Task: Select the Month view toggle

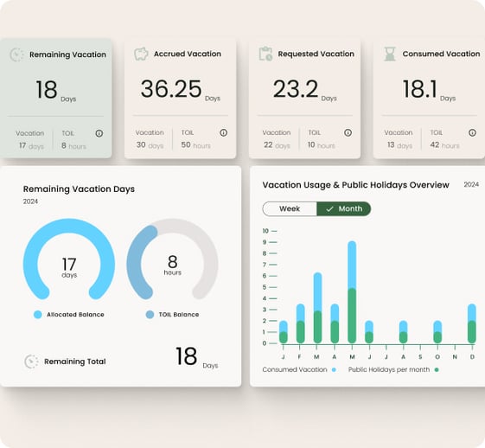Action: point(344,208)
